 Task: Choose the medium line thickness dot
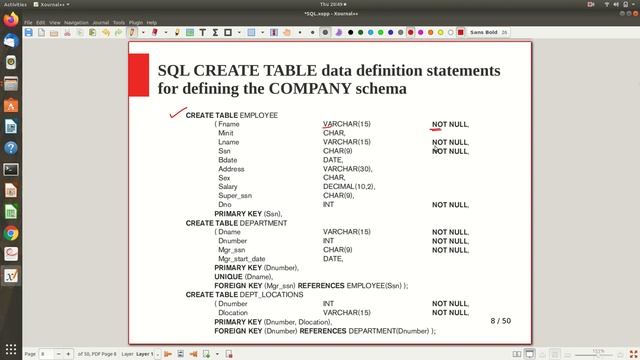click(313, 32)
